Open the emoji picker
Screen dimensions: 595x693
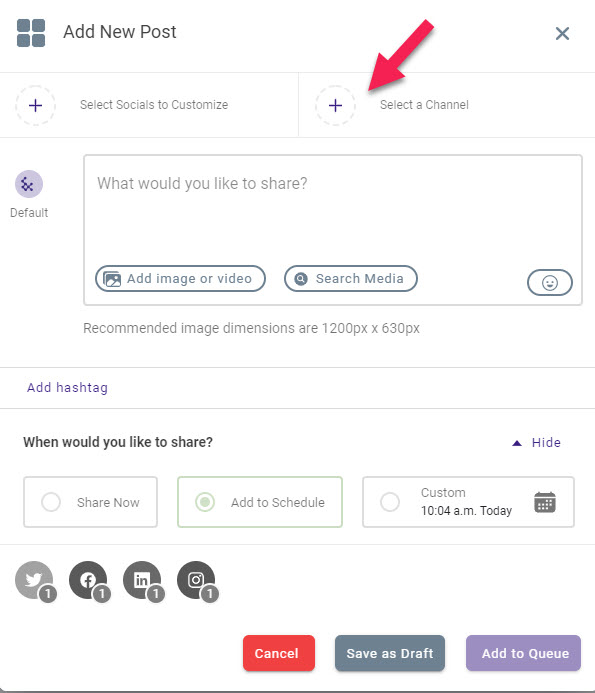pos(549,282)
